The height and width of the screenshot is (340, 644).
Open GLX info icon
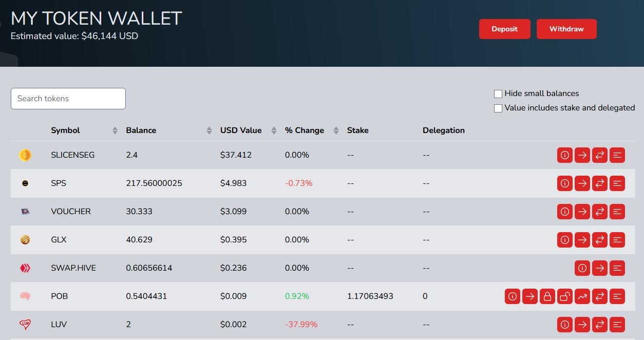565,240
